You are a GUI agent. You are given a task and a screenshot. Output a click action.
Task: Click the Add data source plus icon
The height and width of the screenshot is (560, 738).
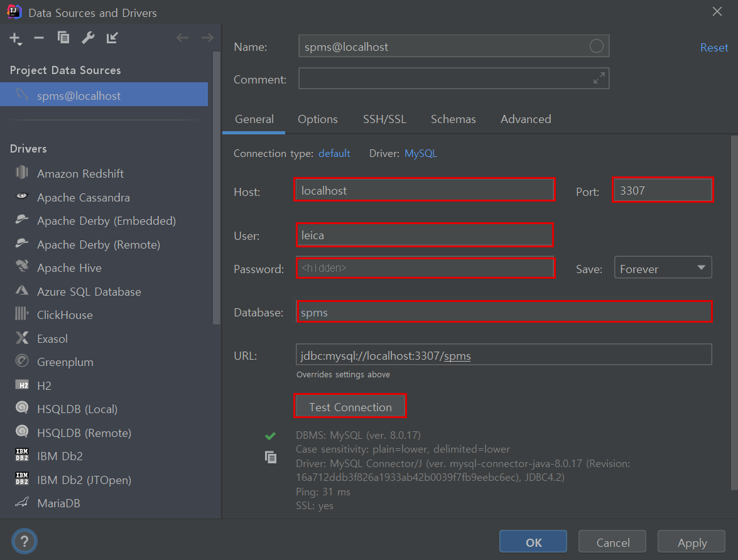[16, 38]
